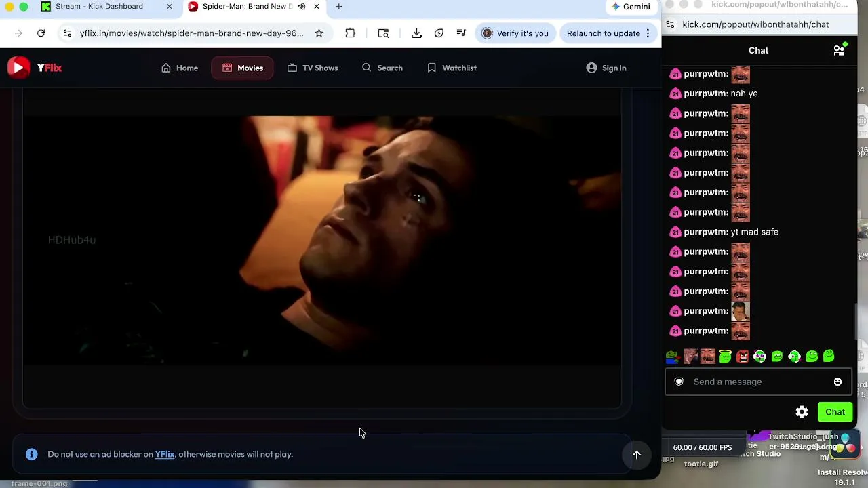View site info in the chat popout window
The height and width of the screenshot is (488, 868).
point(670,24)
